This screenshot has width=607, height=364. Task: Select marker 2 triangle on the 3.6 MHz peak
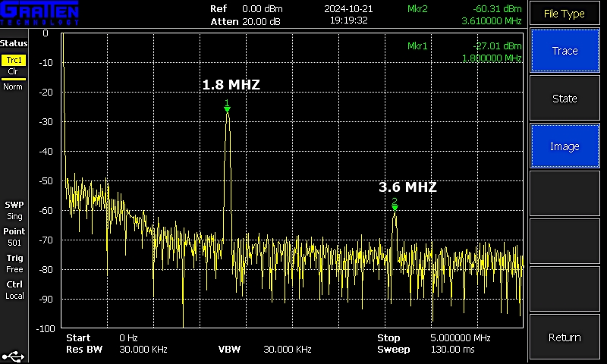tap(395, 207)
